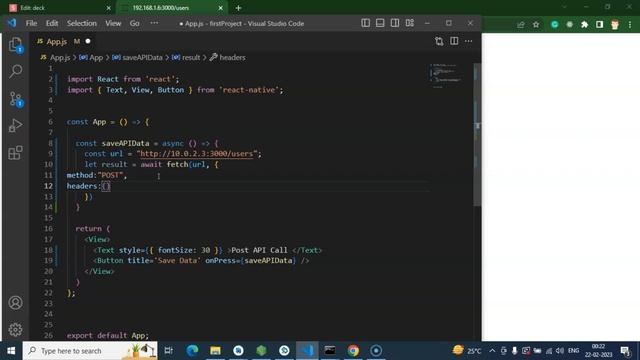Viewport: 640px width, 360px height.
Task: Open the Extensions view
Action: coord(16,153)
